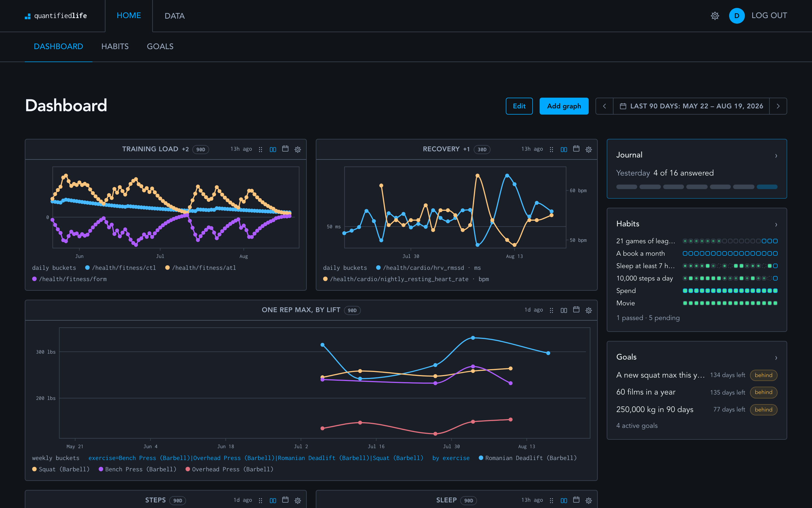Click the Add graph button
The height and width of the screenshot is (508, 812).
coord(564,106)
